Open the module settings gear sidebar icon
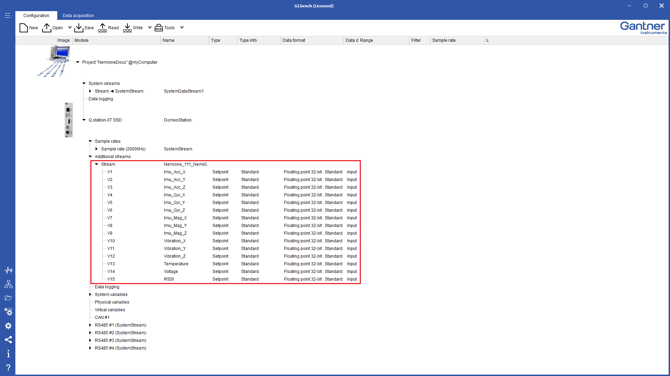 pos(8,312)
